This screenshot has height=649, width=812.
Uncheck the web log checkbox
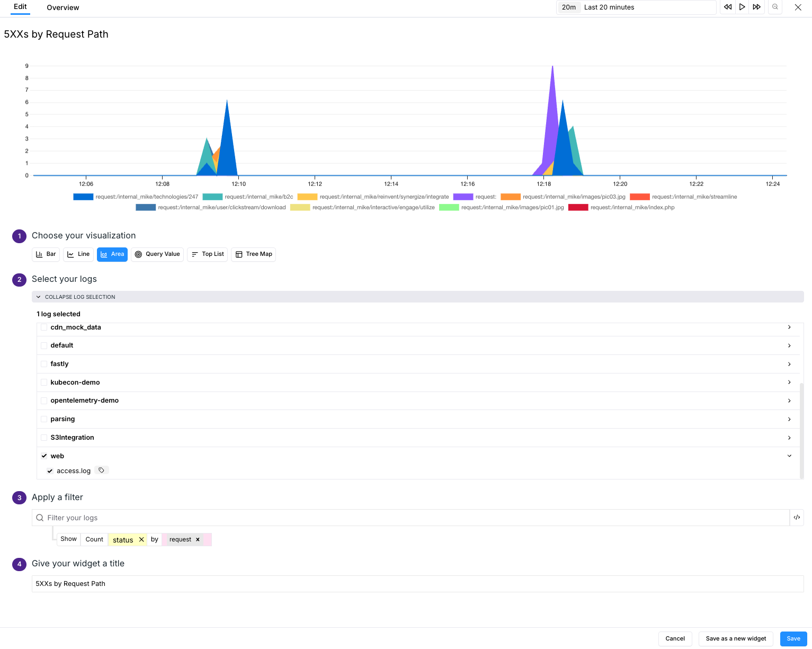44,456
